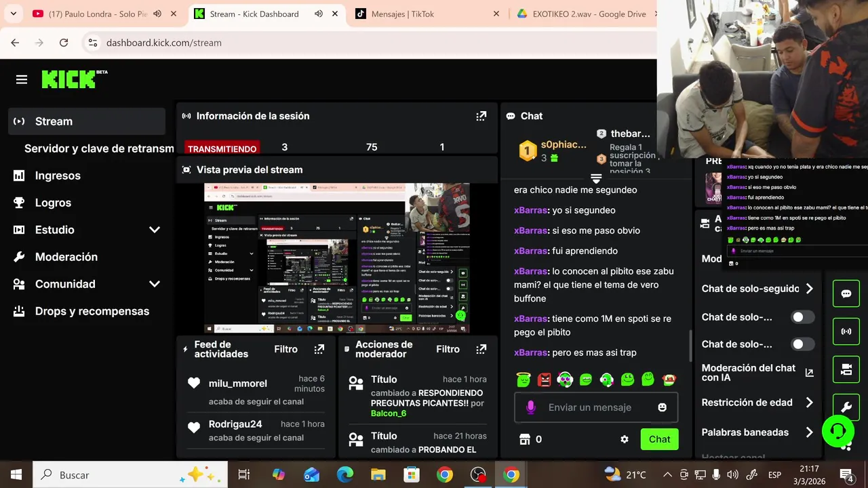The image size is (868, 488).
Task: Pop out the Información de la sesión panel
Action: click(481, 116)
